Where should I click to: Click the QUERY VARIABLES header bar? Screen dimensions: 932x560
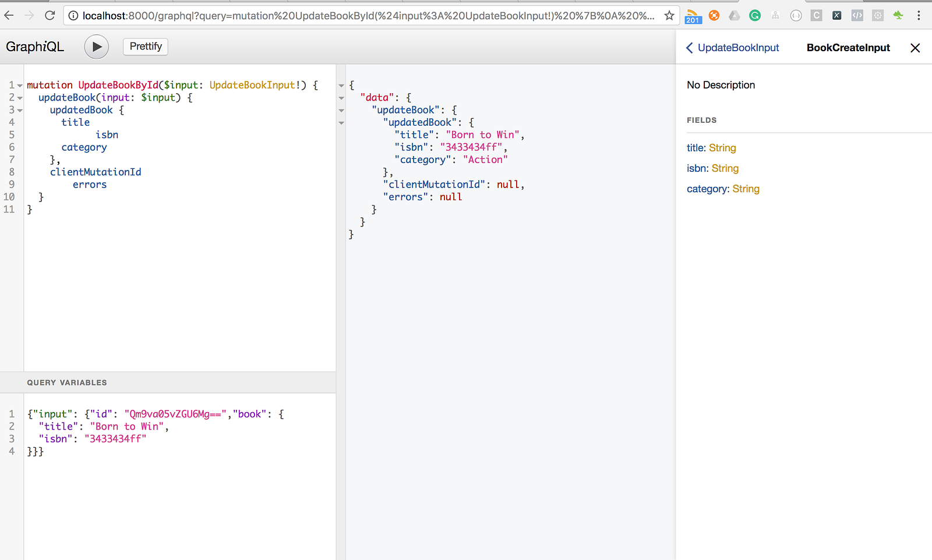(168, 382)
